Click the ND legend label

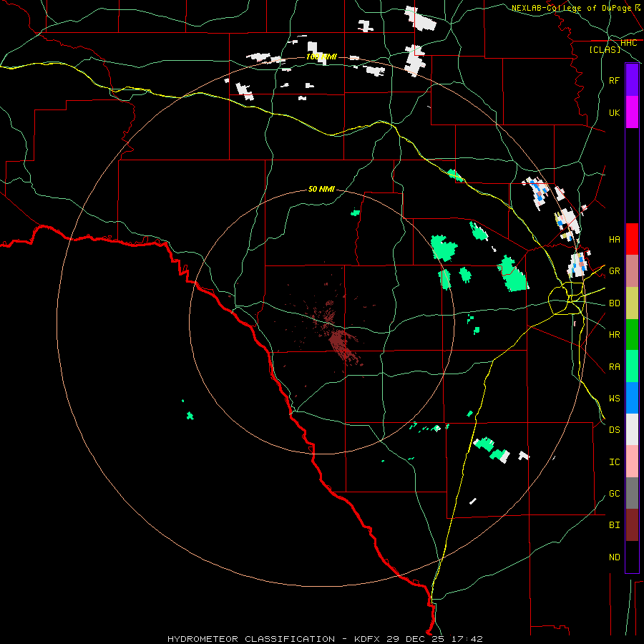tap(615, 557)
